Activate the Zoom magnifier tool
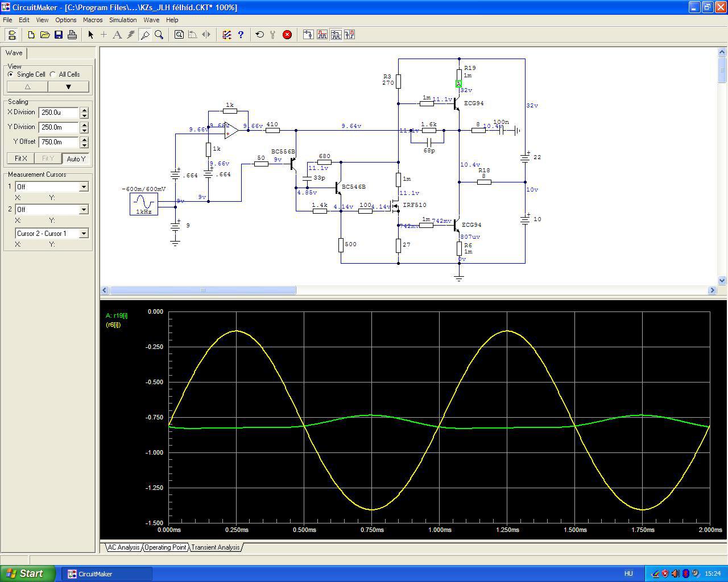 click(x=159, y=35)
